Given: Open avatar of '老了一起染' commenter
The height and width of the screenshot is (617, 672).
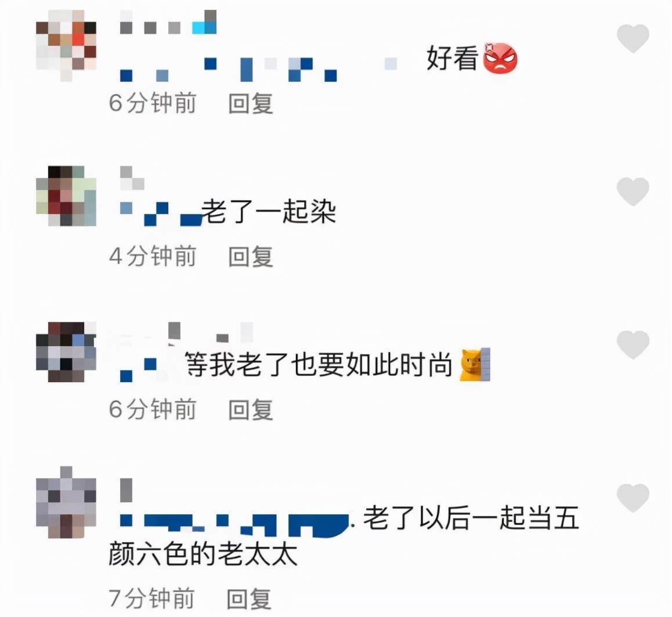Looking at the screenshot, I should (66, 195).
